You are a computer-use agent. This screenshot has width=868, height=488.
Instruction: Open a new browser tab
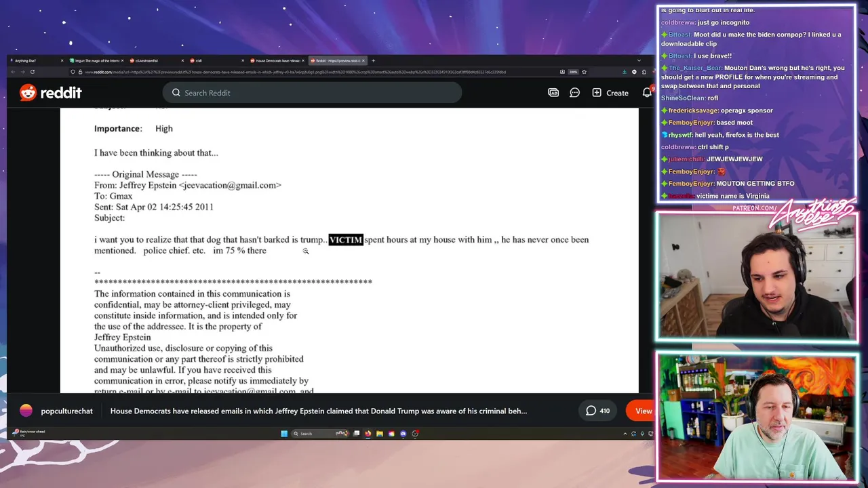point(373,60)
